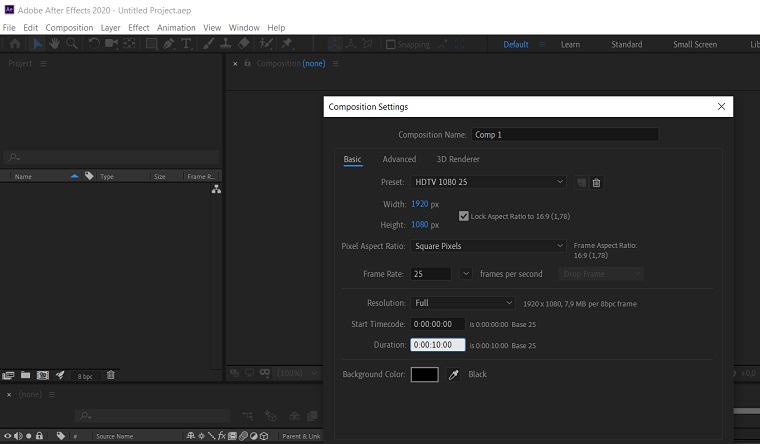Image resolution: width=760 pixels, height=444 pixels.
Task: Switch to the Advanced tab
Action: (399, 159)
